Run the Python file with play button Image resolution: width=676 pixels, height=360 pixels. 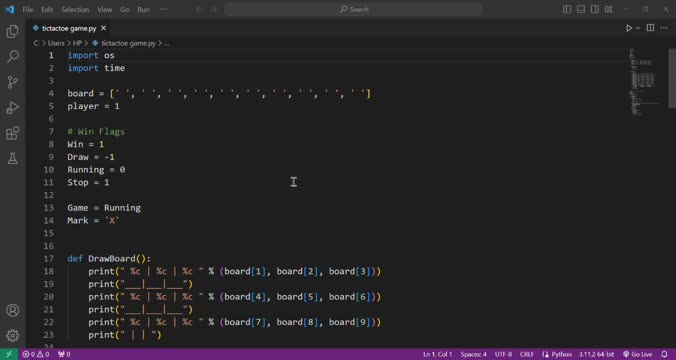[629, 28]
